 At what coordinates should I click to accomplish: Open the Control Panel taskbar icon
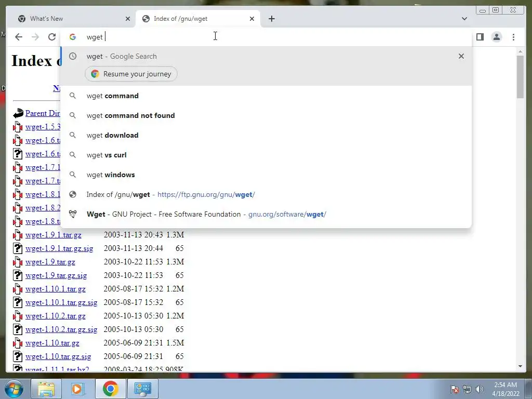tap(142, 389)
